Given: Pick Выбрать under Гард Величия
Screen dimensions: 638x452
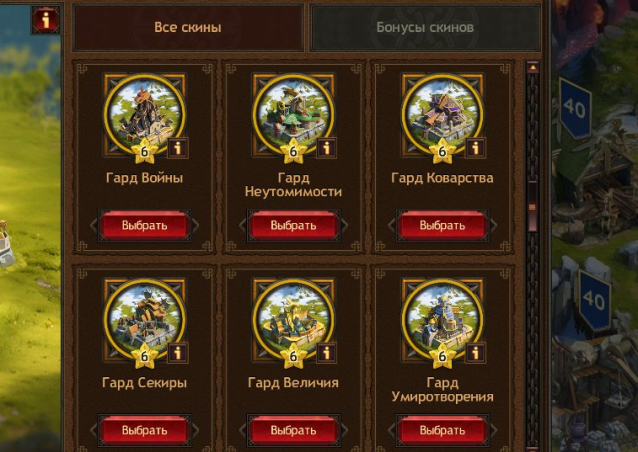Looking at the screenshot, I should click(x=293, y=430).
